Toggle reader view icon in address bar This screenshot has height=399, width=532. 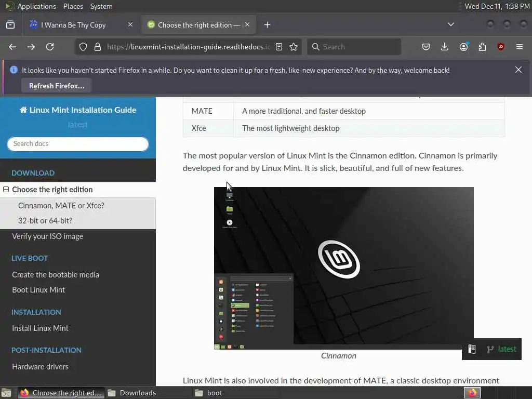(279, 47)
